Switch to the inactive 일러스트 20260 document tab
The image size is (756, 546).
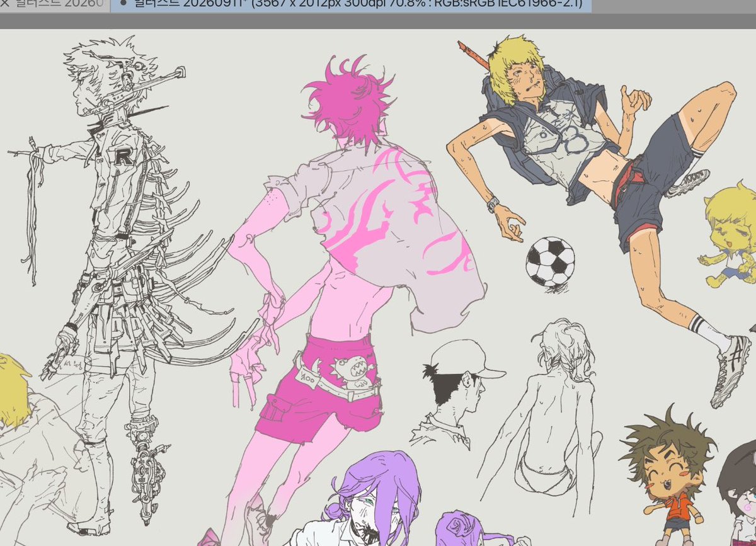pos(54,6)
